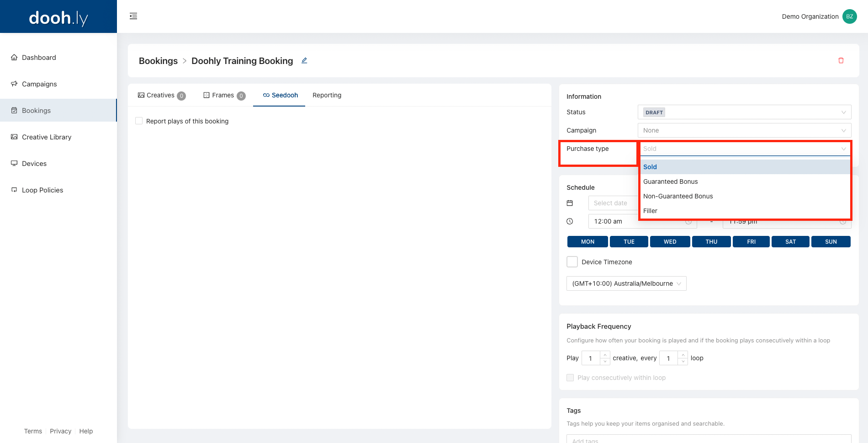Image resolution: width=868 pixels, height=443 pixels.
Task: Click the calendar icon in Schedule
Action: click(570, 203)
